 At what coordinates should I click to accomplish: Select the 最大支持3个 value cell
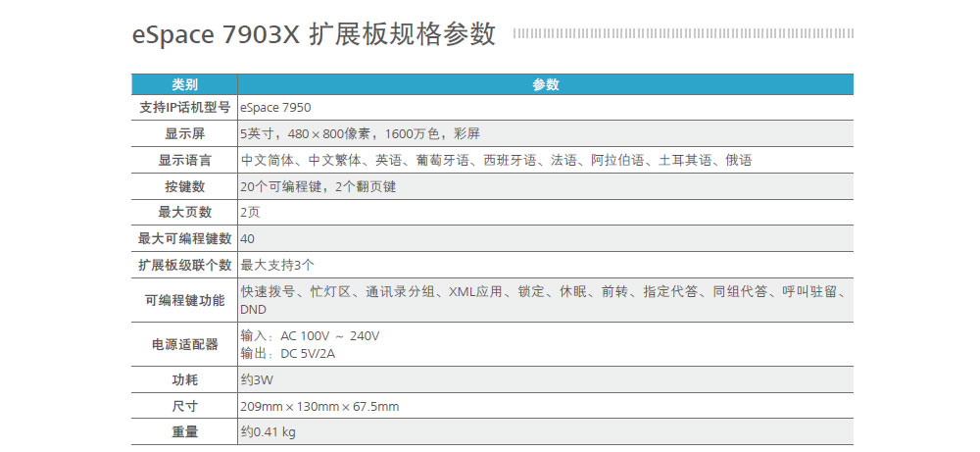point(277,265)
